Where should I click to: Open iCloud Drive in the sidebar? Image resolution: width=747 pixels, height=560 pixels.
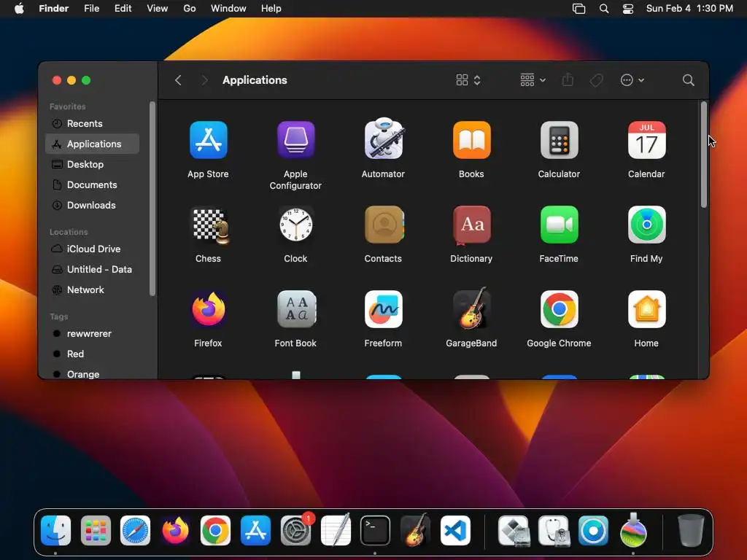tap(93, 249)
